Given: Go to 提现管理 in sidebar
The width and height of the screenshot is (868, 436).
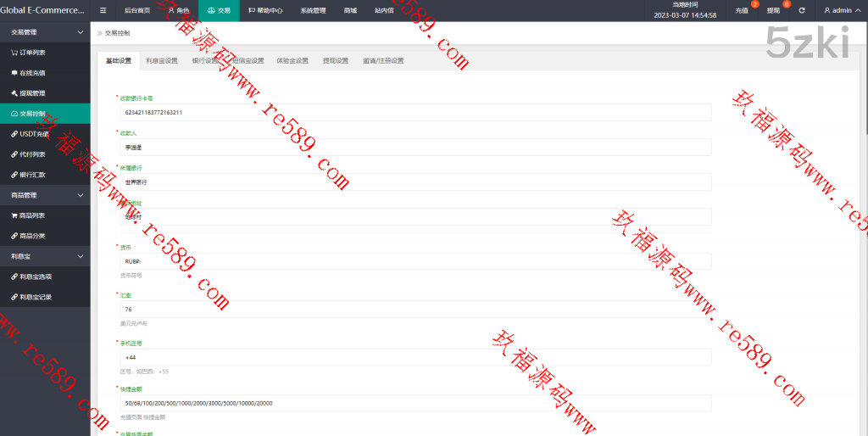Looking at the screenshot, I should tap(45, 93).
